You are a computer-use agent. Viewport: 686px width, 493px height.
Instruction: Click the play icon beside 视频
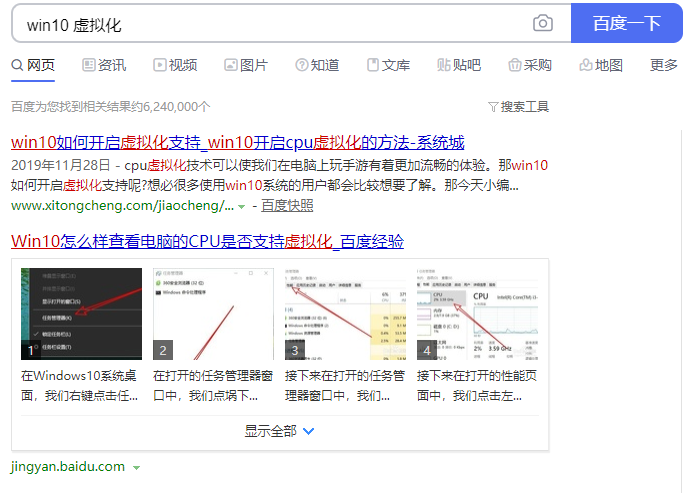pos(159,65)
